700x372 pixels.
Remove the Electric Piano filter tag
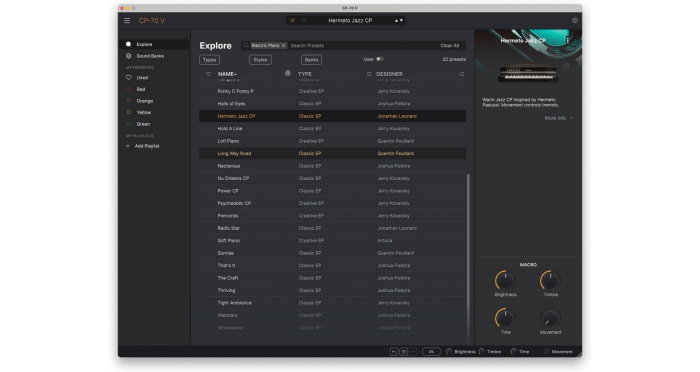pos(283,46)
